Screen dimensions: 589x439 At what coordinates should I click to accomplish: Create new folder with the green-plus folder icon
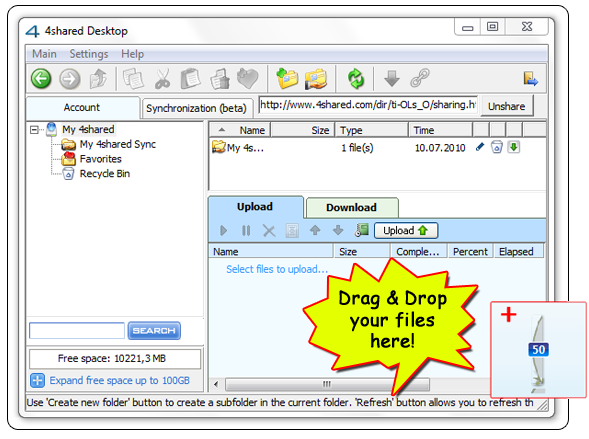click(287, 78)
